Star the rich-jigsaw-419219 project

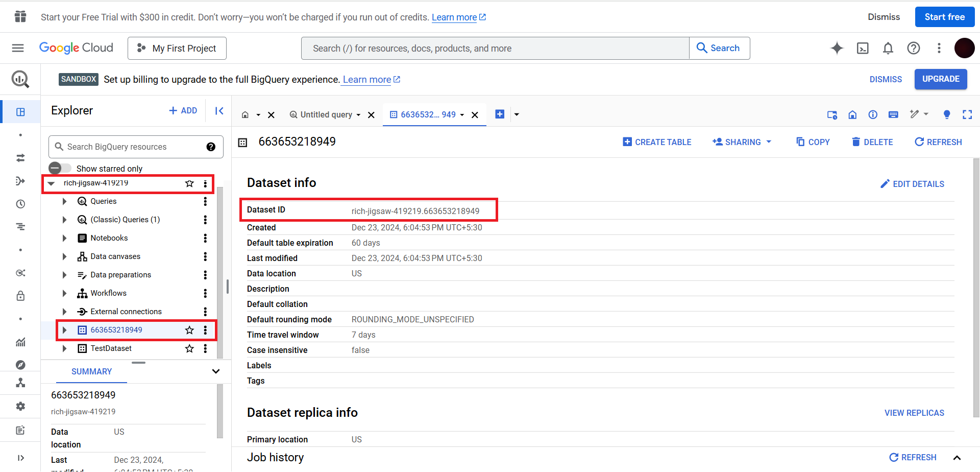[x=189, y=183]
